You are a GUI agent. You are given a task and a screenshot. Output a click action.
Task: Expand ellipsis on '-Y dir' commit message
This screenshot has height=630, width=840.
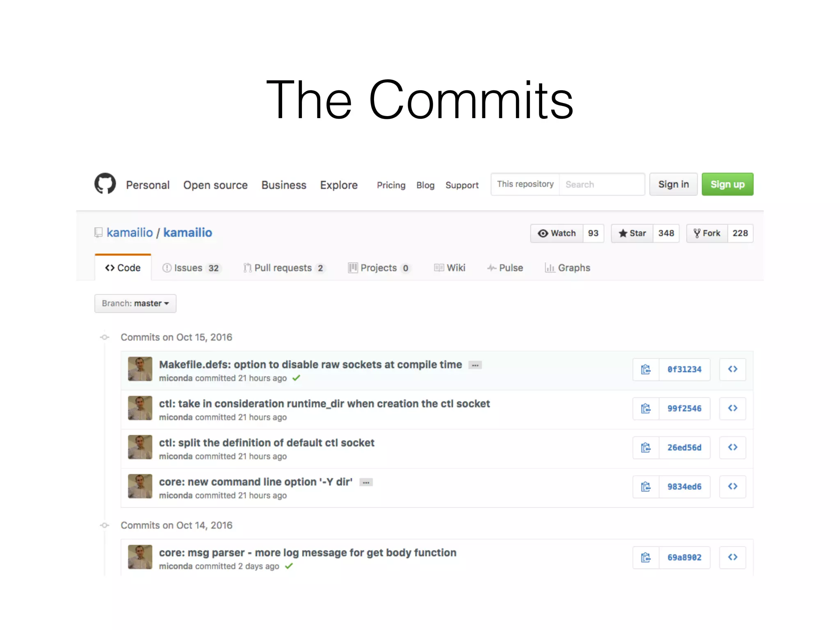tap(366, 482)
